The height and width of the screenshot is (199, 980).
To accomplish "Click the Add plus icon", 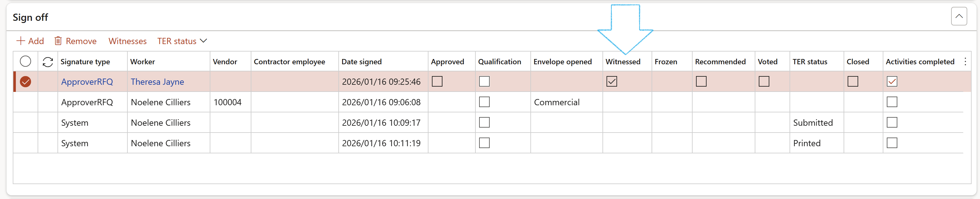I will [x=21, y=41].
